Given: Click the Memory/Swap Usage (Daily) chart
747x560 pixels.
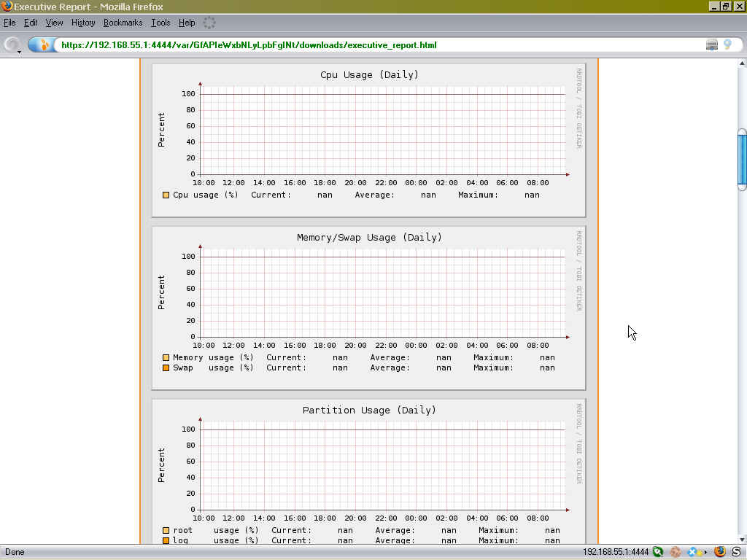Looking at the screenshot, I should pyautogui.click(x=368, y=308).
